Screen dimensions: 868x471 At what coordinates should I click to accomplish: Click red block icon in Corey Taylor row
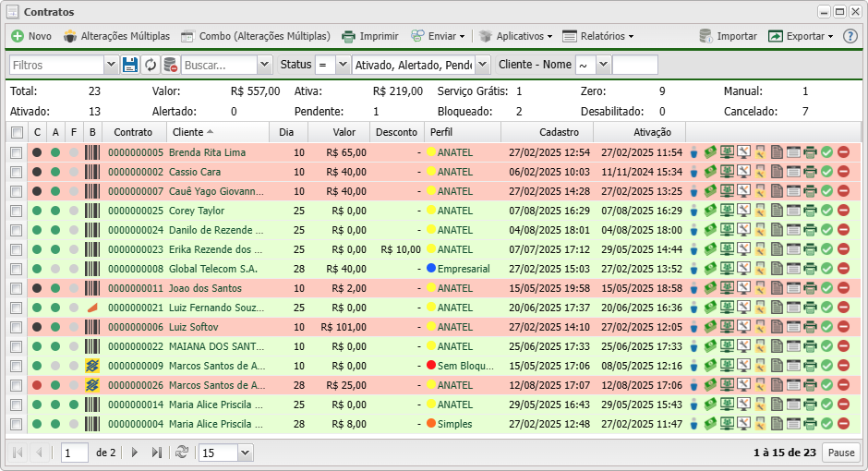pyautogui.click(x=843, y=211)
